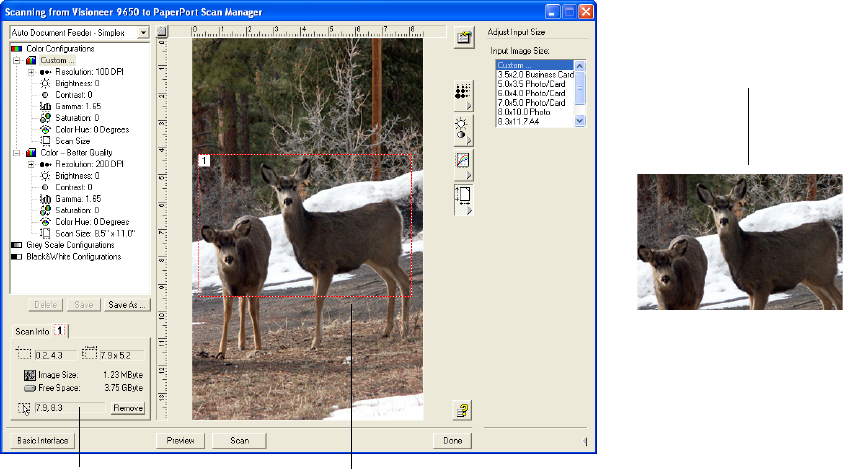Screen dimensions: 843x469
Task: Click the Grey Scale Configurations icon
Action: [16, 245]
